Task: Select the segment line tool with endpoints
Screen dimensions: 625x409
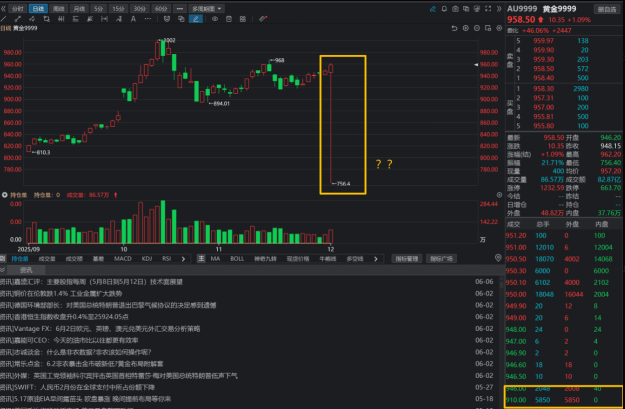Action: 18,19
